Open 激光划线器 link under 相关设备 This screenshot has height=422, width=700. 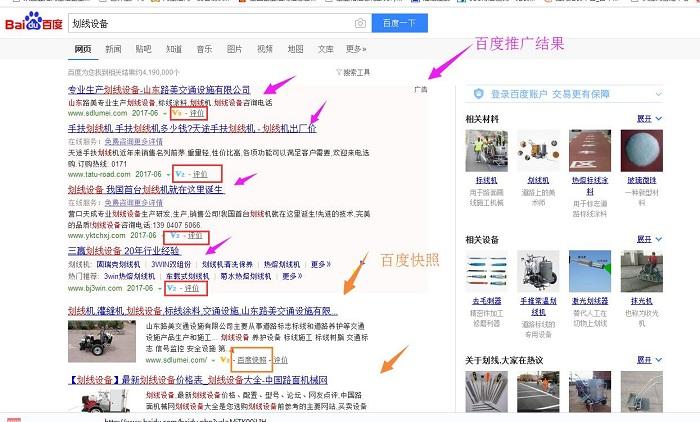click(590, 301)
